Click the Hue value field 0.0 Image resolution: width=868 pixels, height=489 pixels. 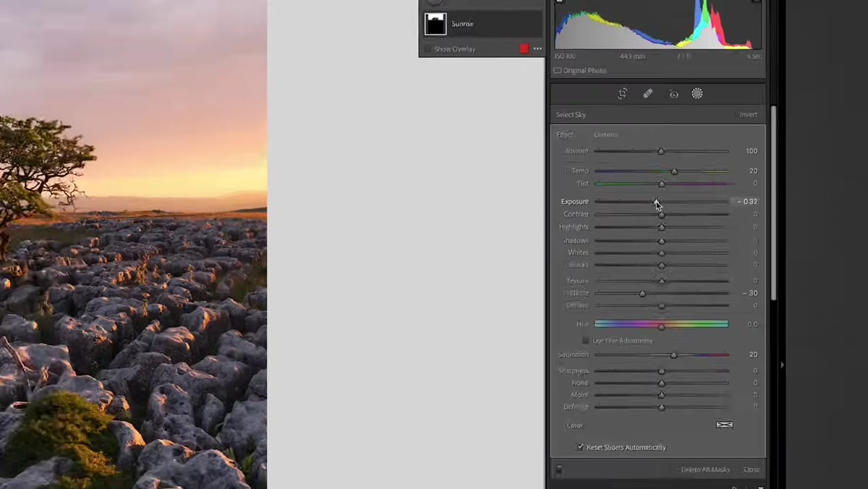click(x=752, y=325)
